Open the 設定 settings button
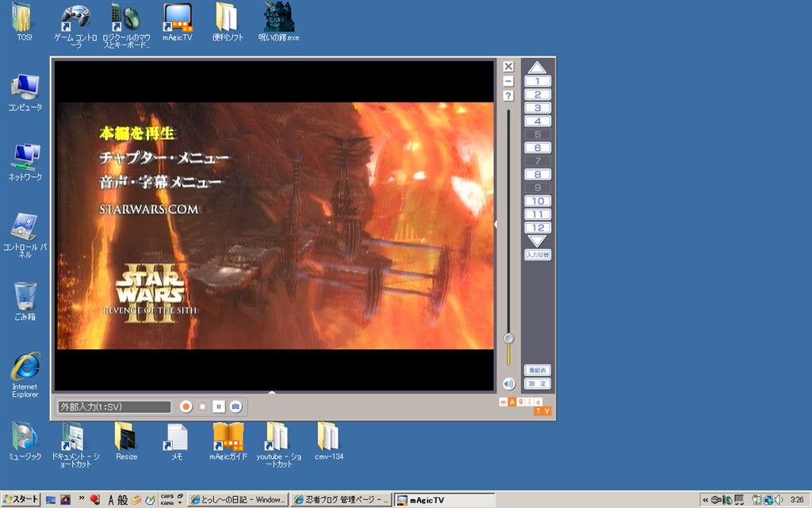This screenshot has width=812, height=508. coord(538,383)
